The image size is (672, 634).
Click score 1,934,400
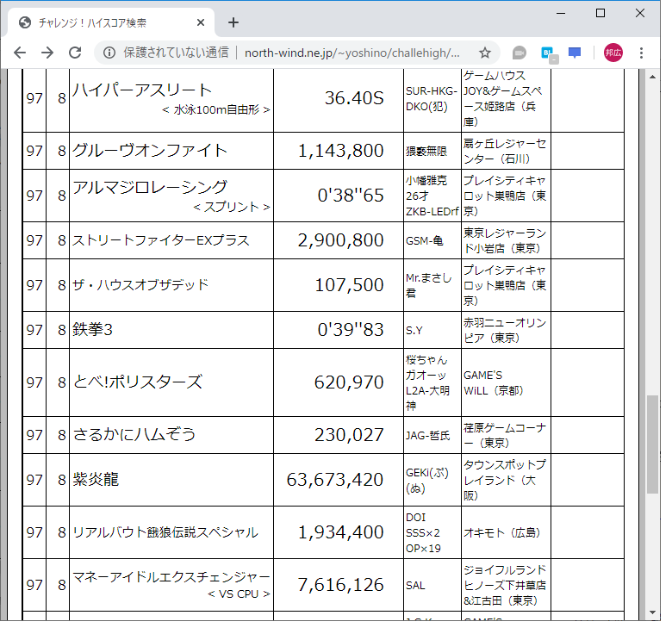340,532
